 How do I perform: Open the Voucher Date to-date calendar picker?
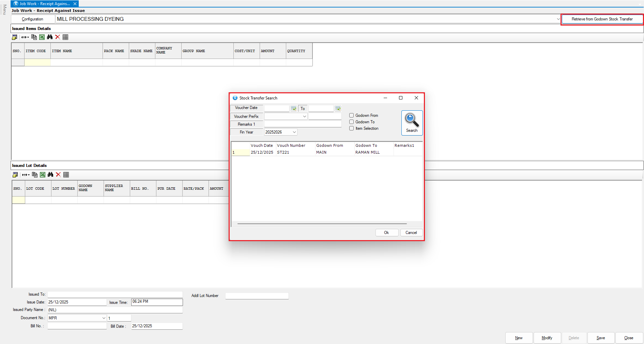point(338,109)
